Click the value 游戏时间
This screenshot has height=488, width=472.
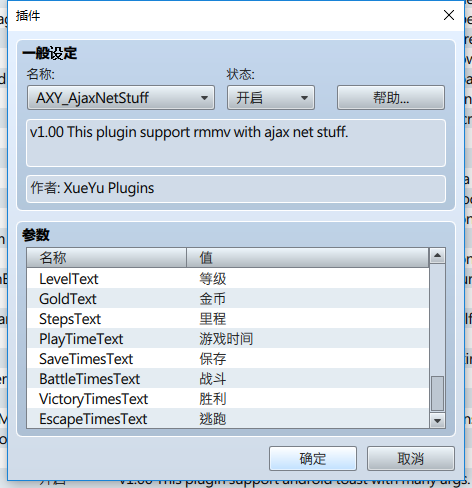click(226, 339)
